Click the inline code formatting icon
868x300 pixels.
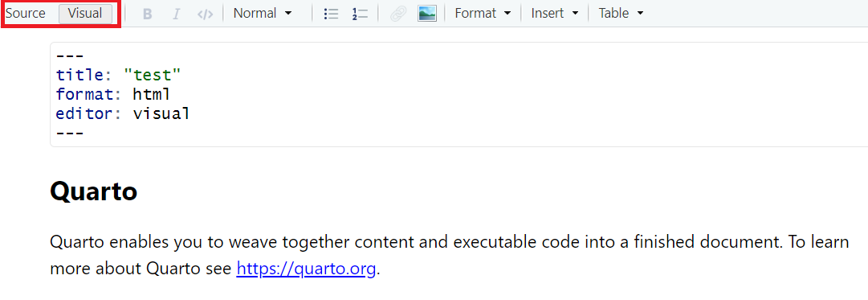click(x=206, y=14)
